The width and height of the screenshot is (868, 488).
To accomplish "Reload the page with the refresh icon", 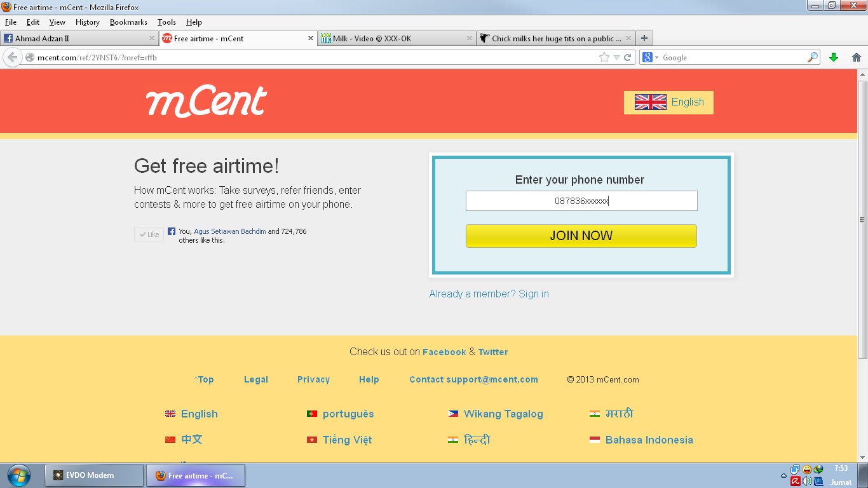I will tap(627, 57).
